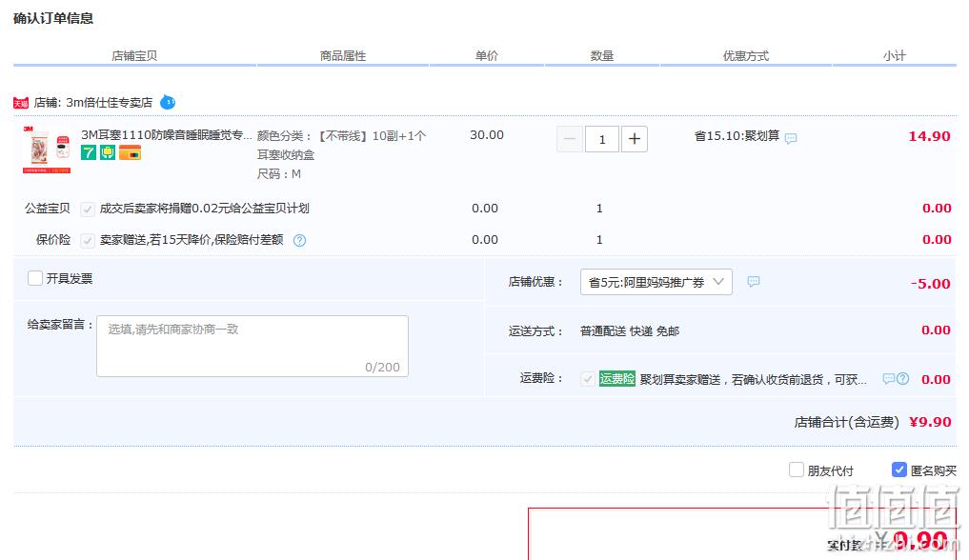
Task: Click the 成交后卖家将捐赠0.02元 donation description
Action: (x=205, y=208)
